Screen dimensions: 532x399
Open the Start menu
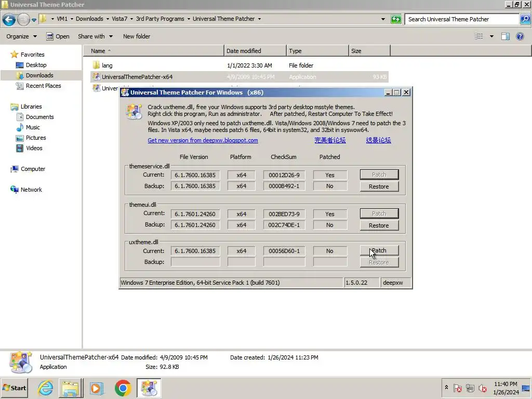click(x=14, y=388)
